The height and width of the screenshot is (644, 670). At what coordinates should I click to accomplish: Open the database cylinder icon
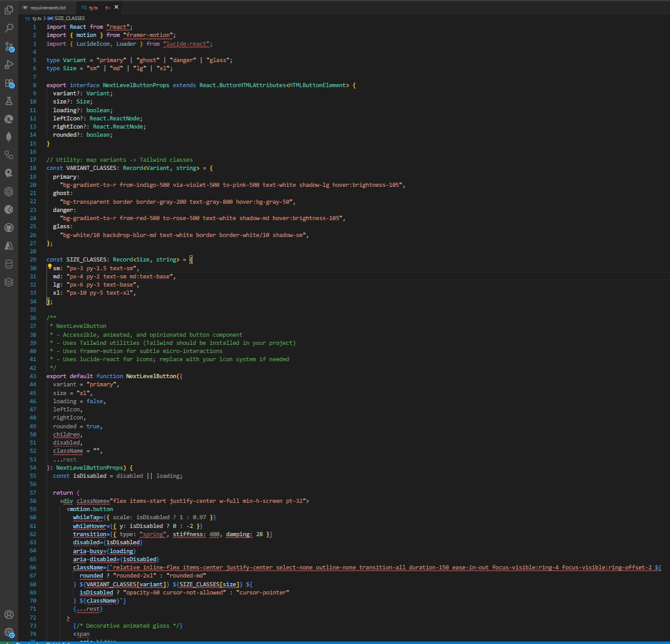click(9, 265)
